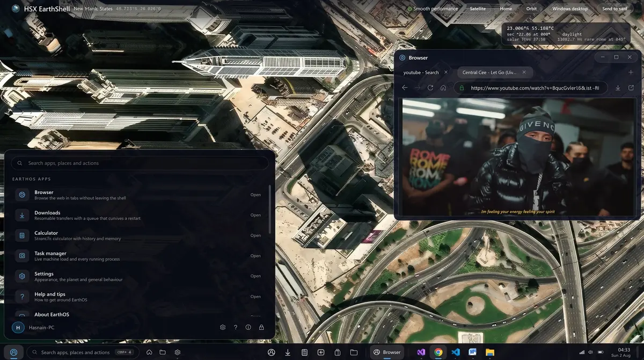Add a new tab in the Browser
Viewport: 644px width, 360px height.
(631, 73)
